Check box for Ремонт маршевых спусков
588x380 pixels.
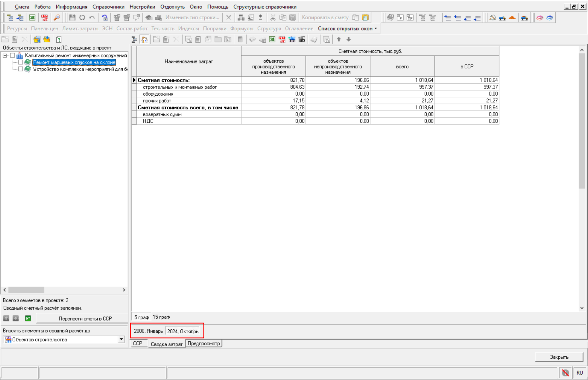click(x=20, y=62)
